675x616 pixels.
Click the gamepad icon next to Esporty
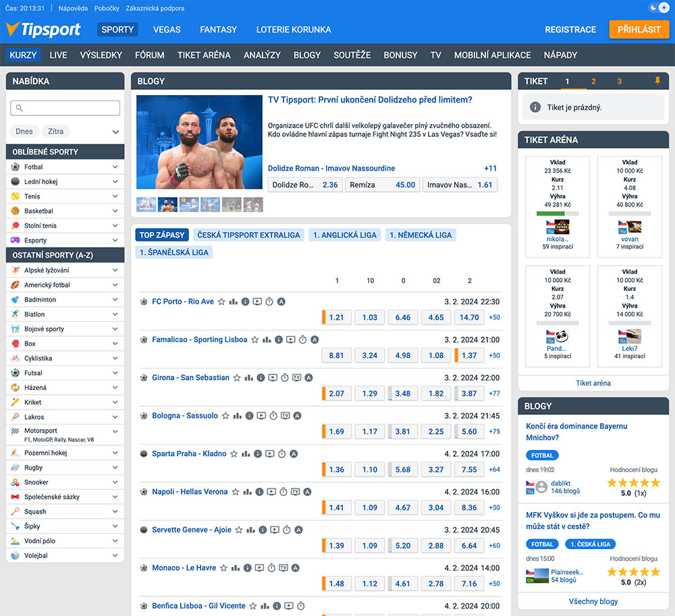point(15,240)
